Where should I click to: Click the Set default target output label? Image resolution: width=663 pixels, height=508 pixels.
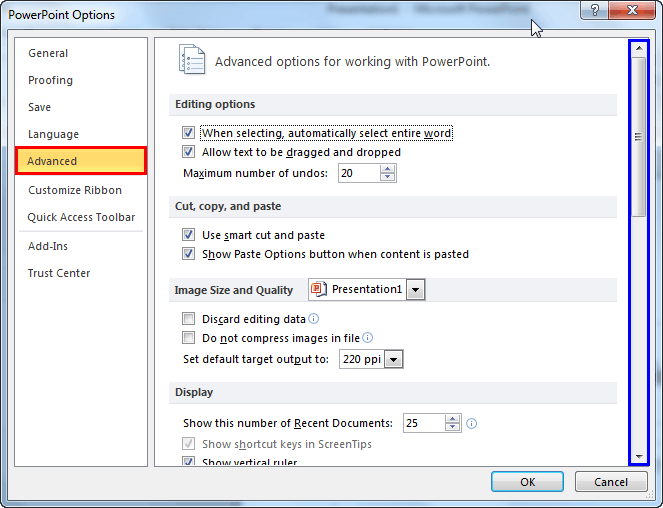[256, 360]
